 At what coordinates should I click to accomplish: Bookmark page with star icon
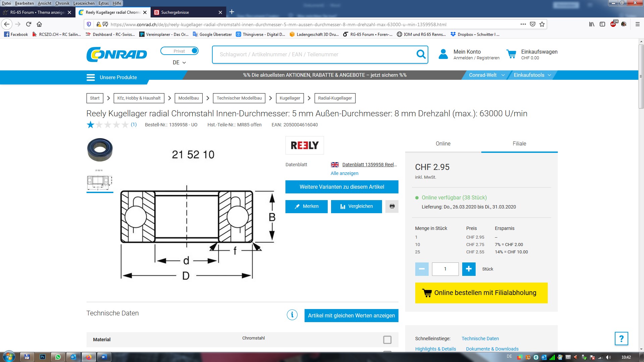[x=542, y=24]
